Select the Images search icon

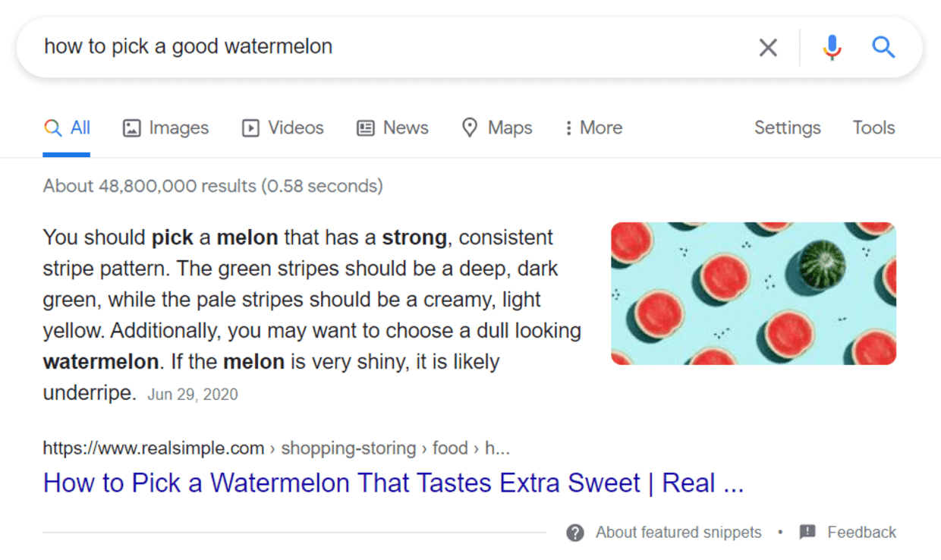click(x=131, y=127)
